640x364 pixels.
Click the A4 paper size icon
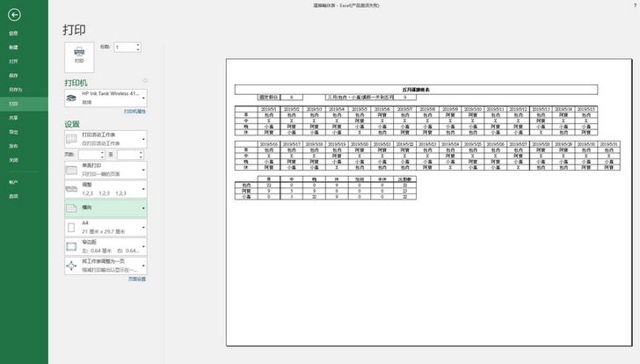click(72, 227)
